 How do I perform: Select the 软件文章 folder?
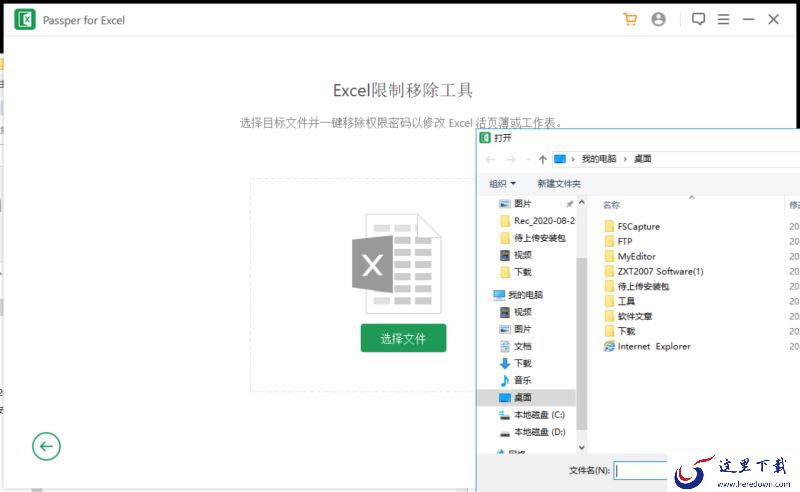(635, 316)
